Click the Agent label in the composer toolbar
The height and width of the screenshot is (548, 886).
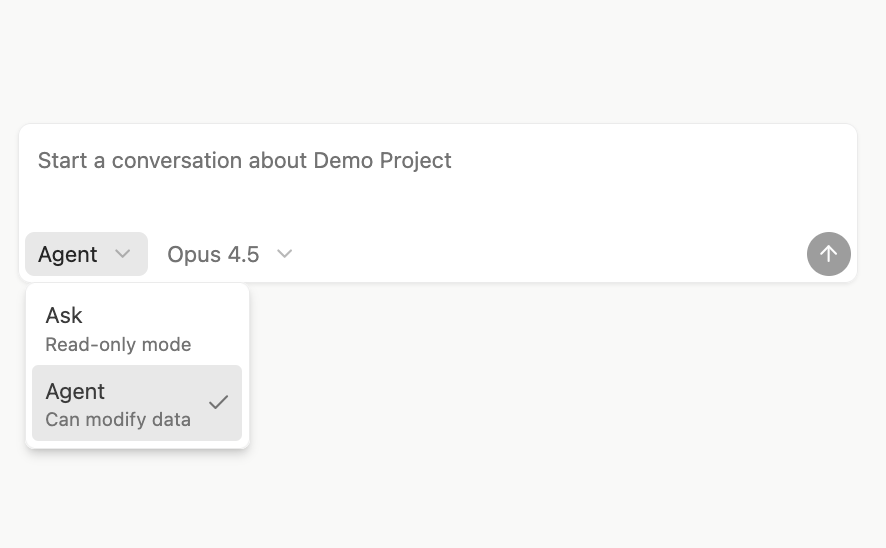click(x=68, y=254)
